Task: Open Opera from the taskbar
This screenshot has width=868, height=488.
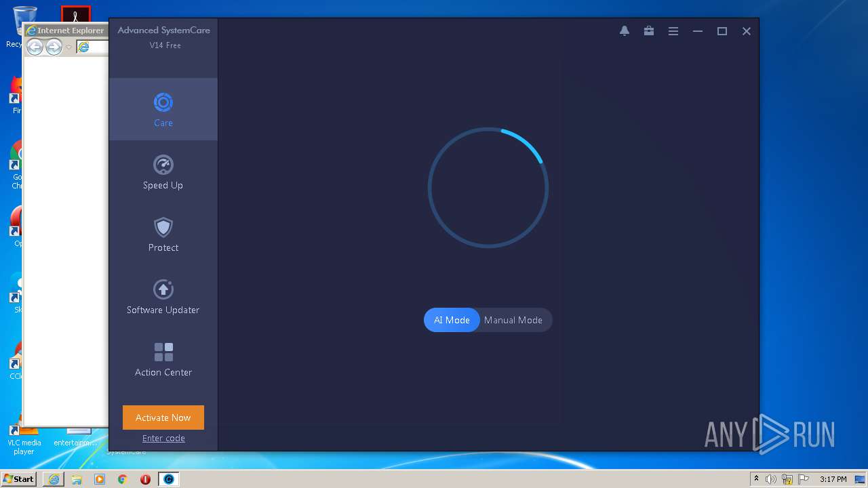Action: pyautogui.click(x=145, y=479)
